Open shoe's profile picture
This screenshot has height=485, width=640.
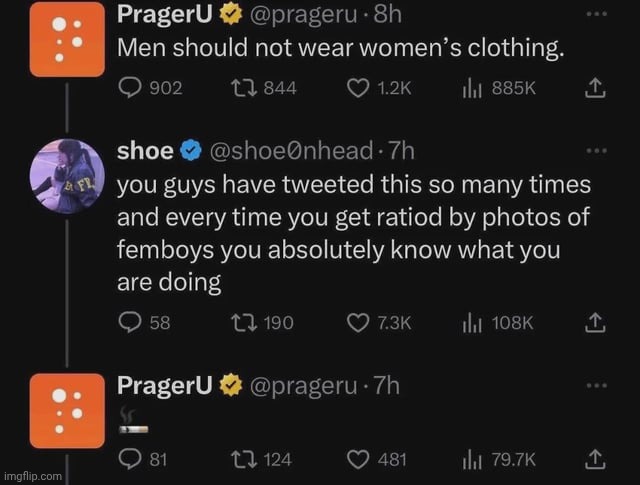67,176
